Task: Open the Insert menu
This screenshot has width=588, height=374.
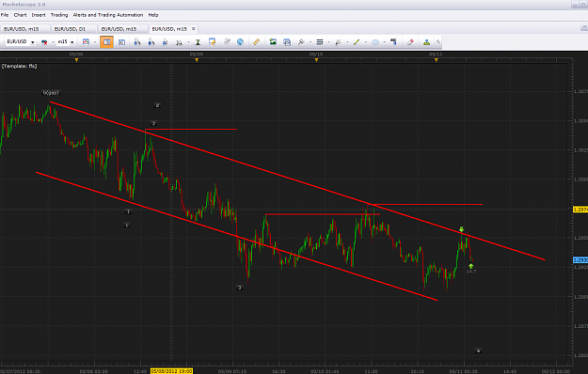Action: click(x=39, y=15)
